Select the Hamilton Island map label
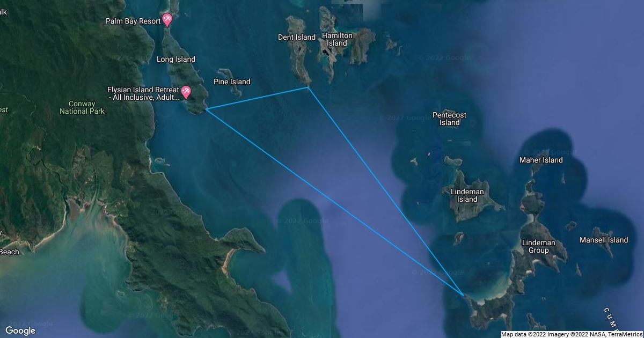The width and height of the screenshot is (644, 338). click(337, 39)
